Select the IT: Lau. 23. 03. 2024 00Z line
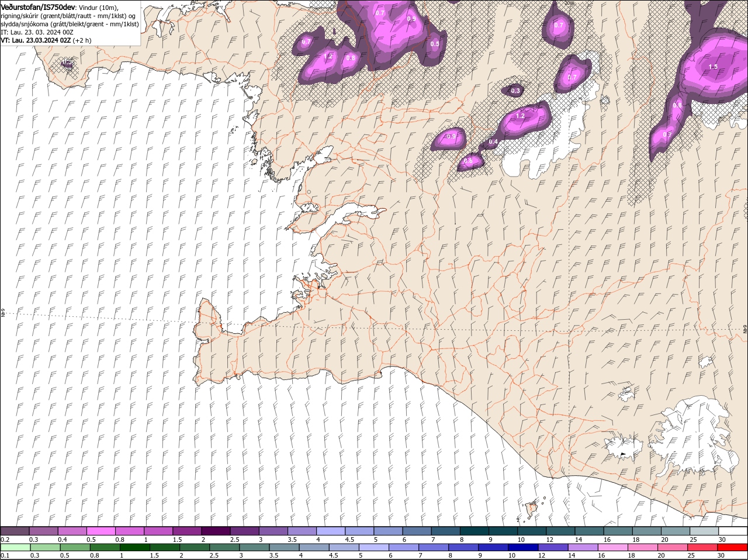748x560 pixels. coord(37,32)
